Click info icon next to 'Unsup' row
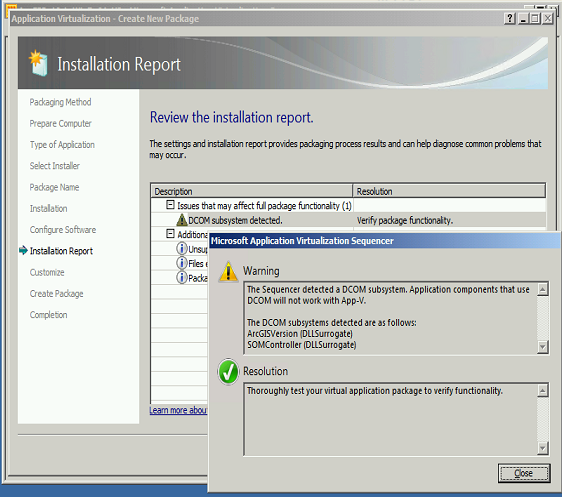The width and height of the screenshot is (562, 497). pos(182,248)
